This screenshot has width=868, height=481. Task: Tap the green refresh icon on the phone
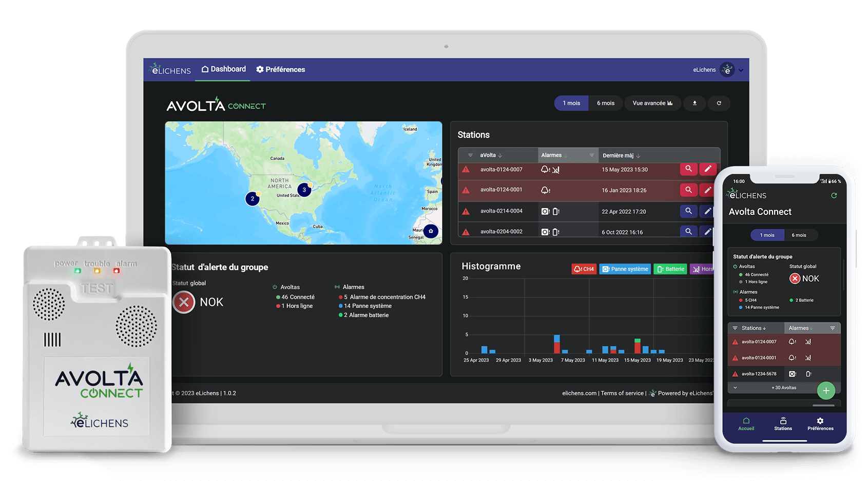click(x=834, y=195)
